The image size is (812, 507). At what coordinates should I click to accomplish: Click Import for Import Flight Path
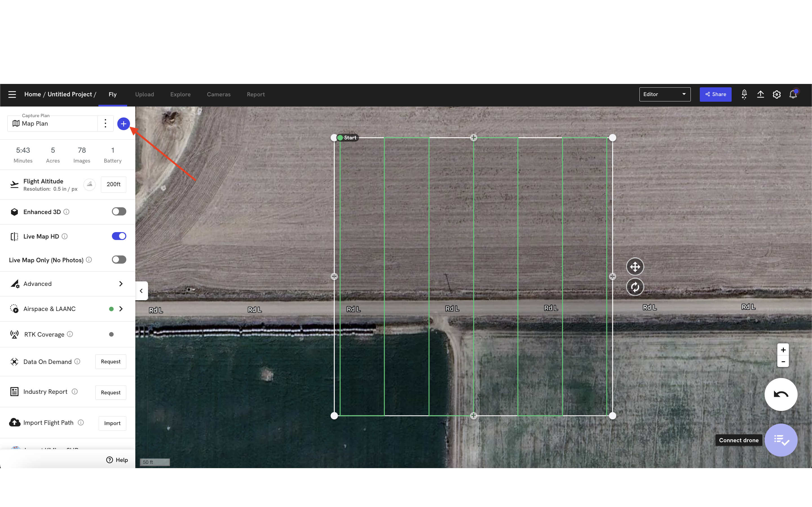pos(112,423)
